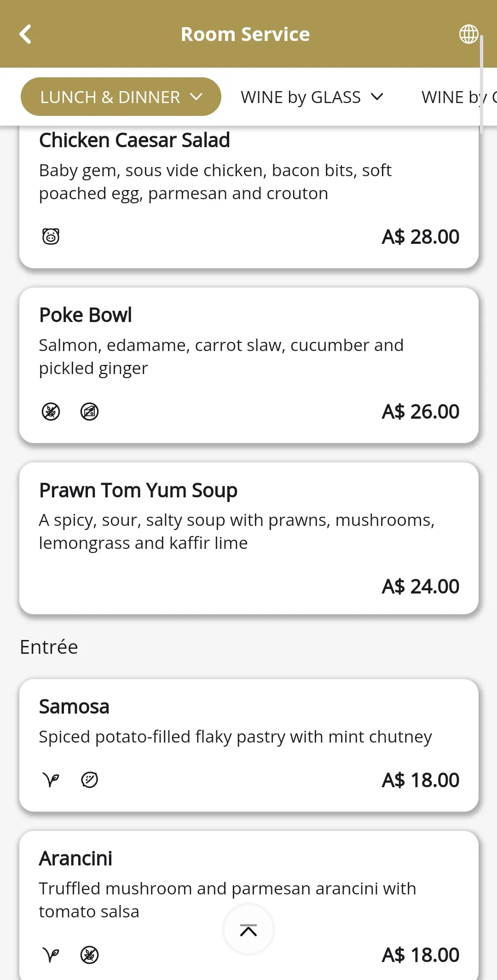497x980 pixels.
Task: Jump to top with the up-arrow button
Action: (x=248, y=930)
